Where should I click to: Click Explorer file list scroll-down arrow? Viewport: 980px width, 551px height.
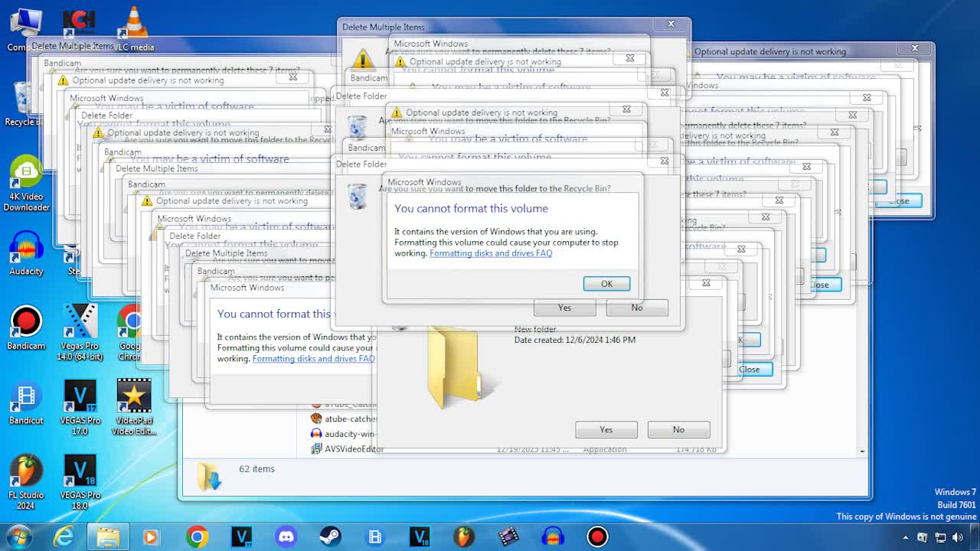point(862,452)
